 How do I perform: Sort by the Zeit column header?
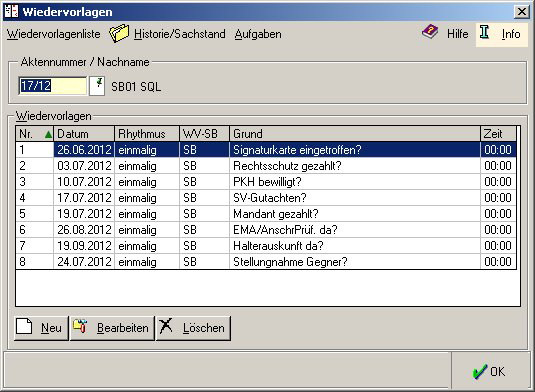click(498, 134)
